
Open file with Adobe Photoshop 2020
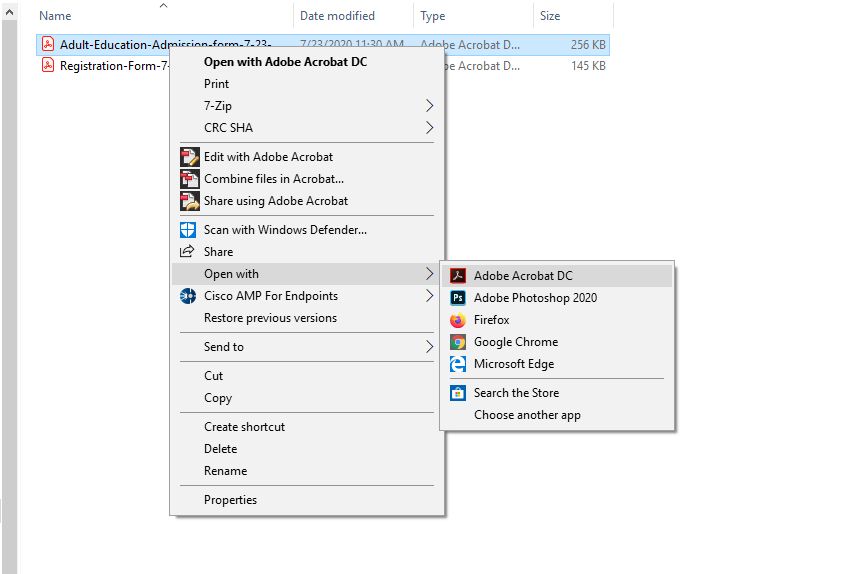[x=557, y=298]
